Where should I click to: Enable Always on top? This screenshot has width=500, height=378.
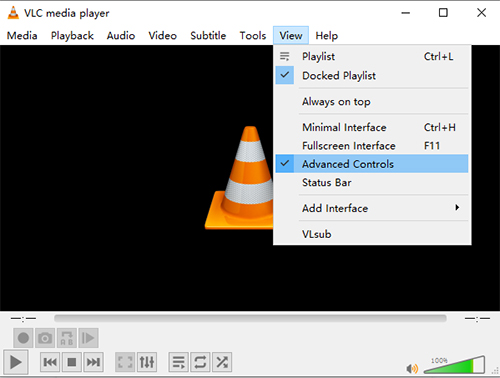pyautogui.click(x=372, y=101)
